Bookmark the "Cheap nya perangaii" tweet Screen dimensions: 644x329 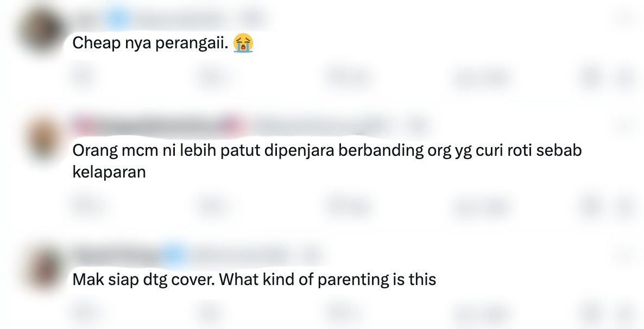590,77
